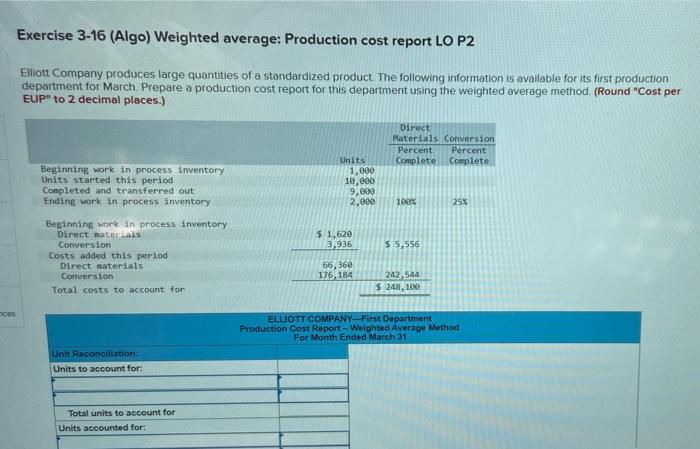Click For Month Ended March 31 line
The height and width of the screenshot is (449, 700).
click(x=350, y=337)
